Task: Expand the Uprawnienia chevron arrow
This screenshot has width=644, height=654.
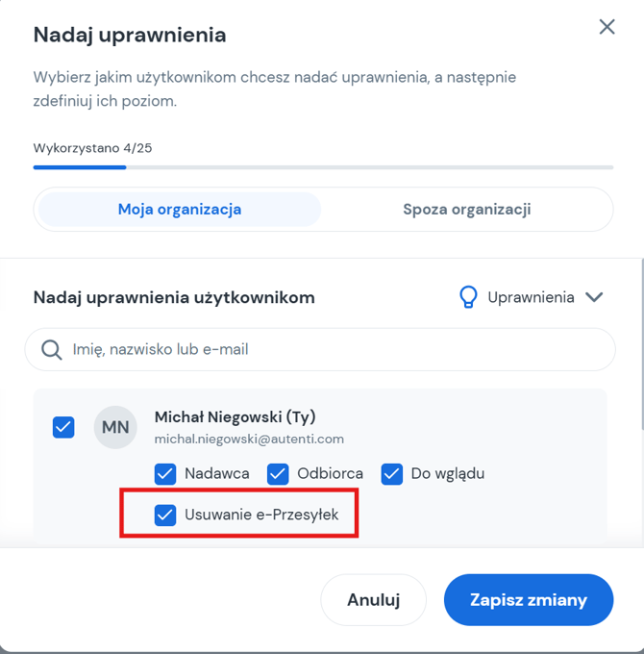Action: [x=594, y=297]
